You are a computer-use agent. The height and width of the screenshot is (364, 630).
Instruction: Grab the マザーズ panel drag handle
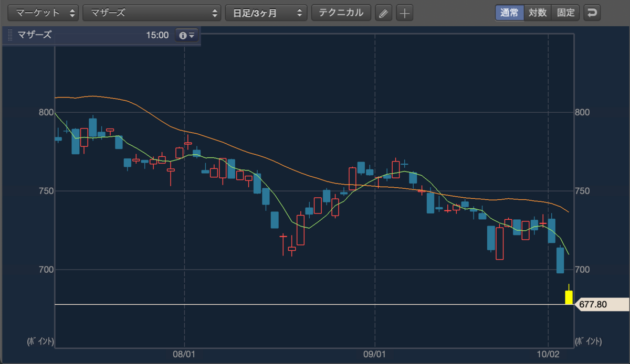[x=10, y=36]
